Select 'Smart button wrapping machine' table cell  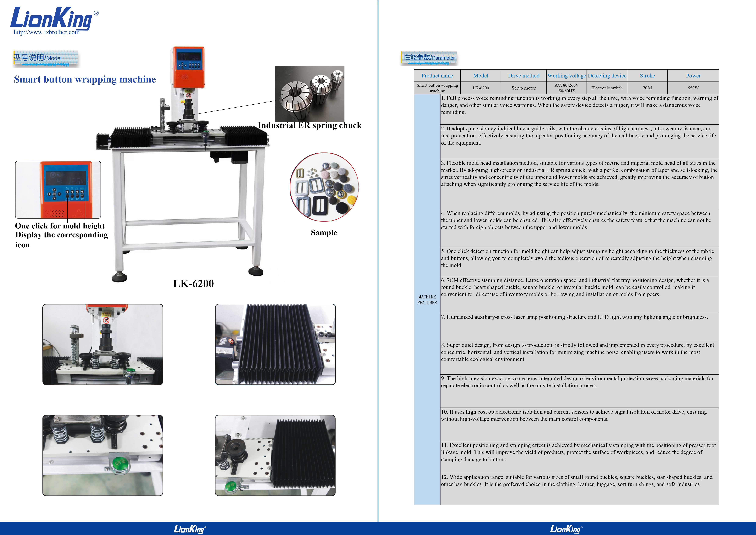coord(437,88)
